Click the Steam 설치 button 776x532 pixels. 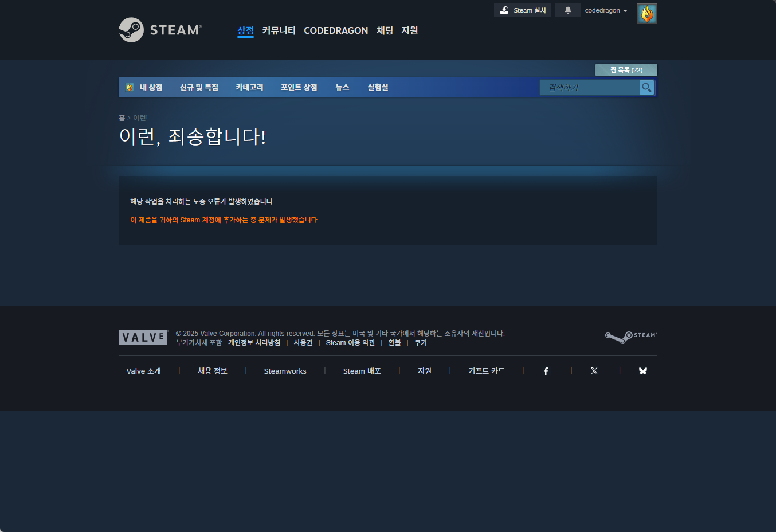click(x=522, y=10)
